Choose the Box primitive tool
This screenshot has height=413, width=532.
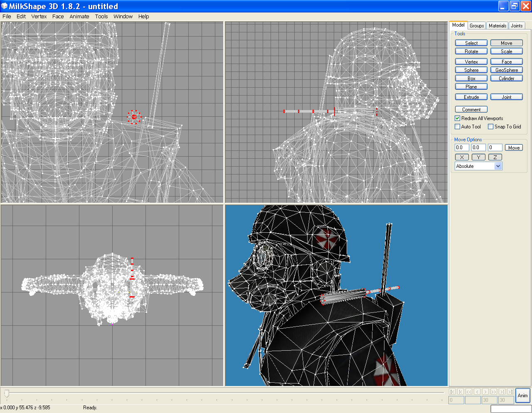pos(471,79)
